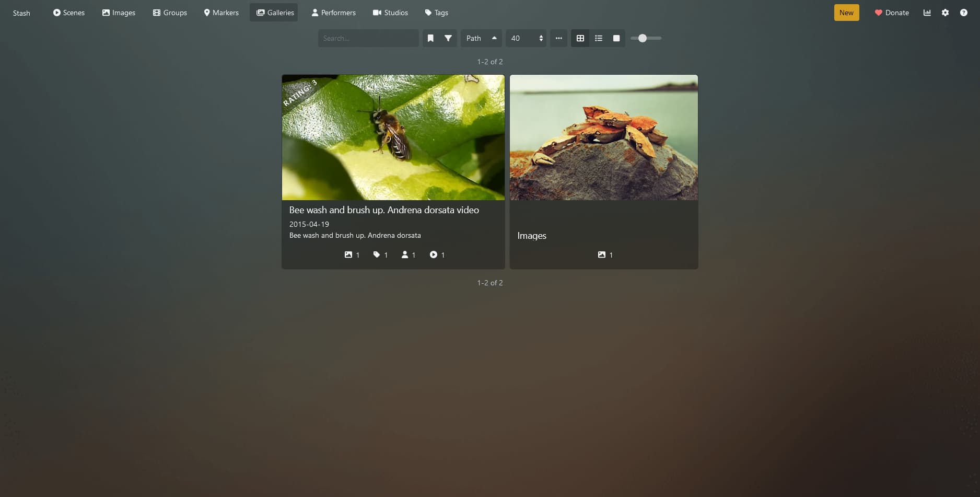The width and height of the screenshot is (980, 497).
Task: Switch to wall display mode
Action: pyautogui.click(x=616, y=38)
